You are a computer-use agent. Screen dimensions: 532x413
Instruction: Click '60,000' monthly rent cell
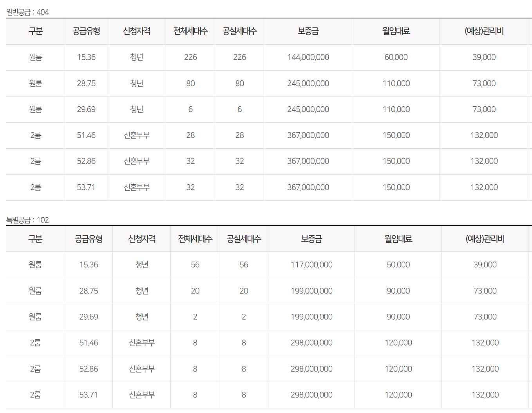click(x=396, y=57)
